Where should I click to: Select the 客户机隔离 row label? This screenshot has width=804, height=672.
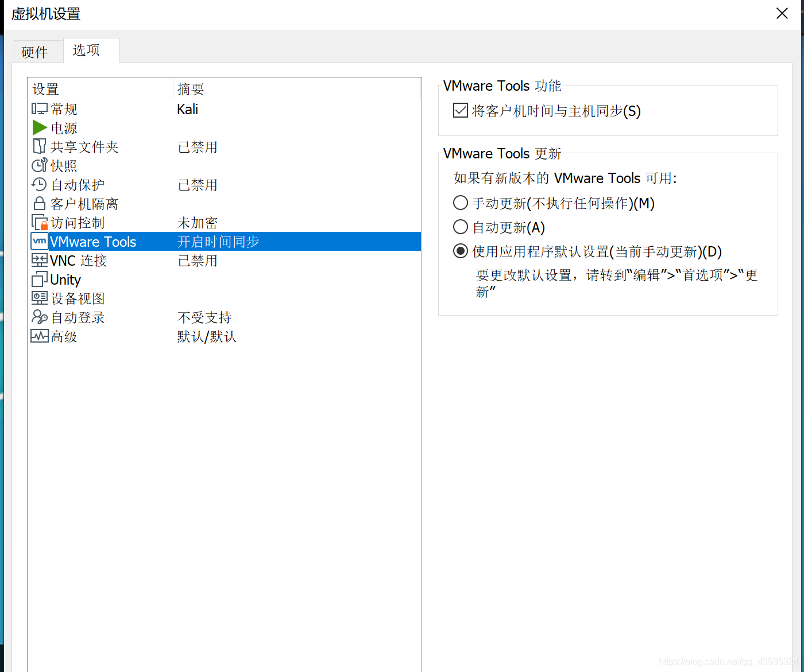pyautogui.click(x=84, y=204)
